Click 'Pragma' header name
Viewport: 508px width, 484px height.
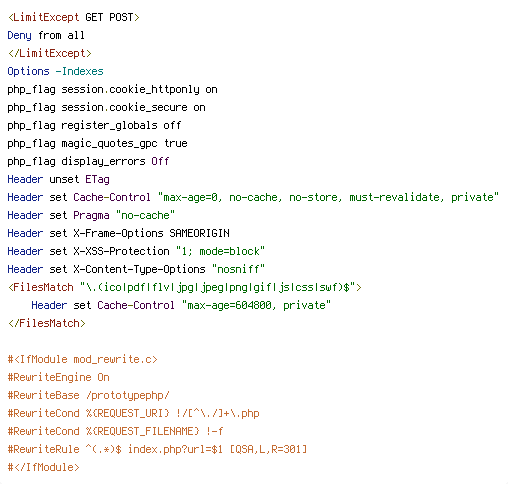click(91, 216)
